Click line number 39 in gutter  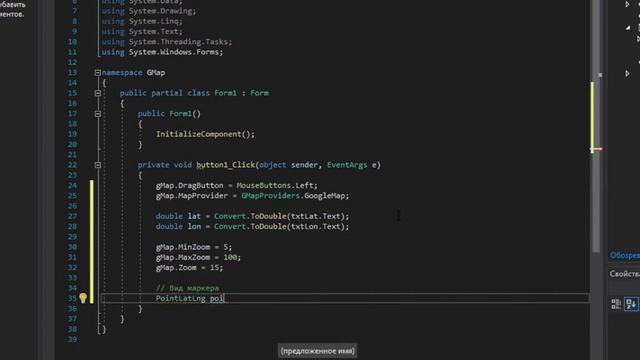click(x=72, y=339)
